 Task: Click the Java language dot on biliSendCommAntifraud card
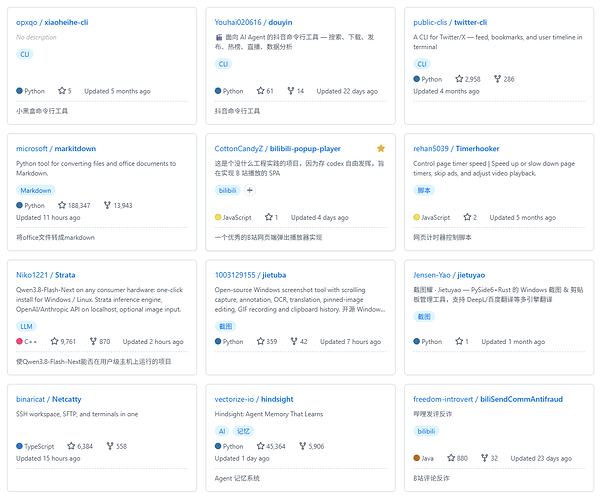[x=416, y=458]
